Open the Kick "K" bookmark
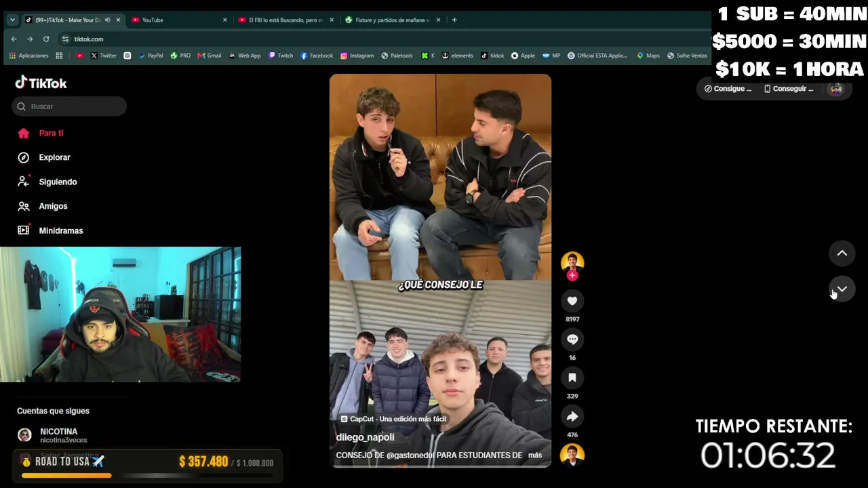868x488 pixels. [428, 56]
